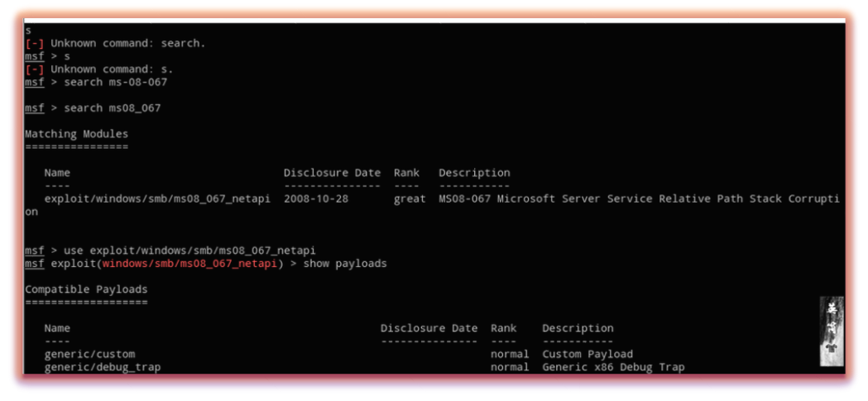Click the "Unknown command: search." error line

[128, 44]
